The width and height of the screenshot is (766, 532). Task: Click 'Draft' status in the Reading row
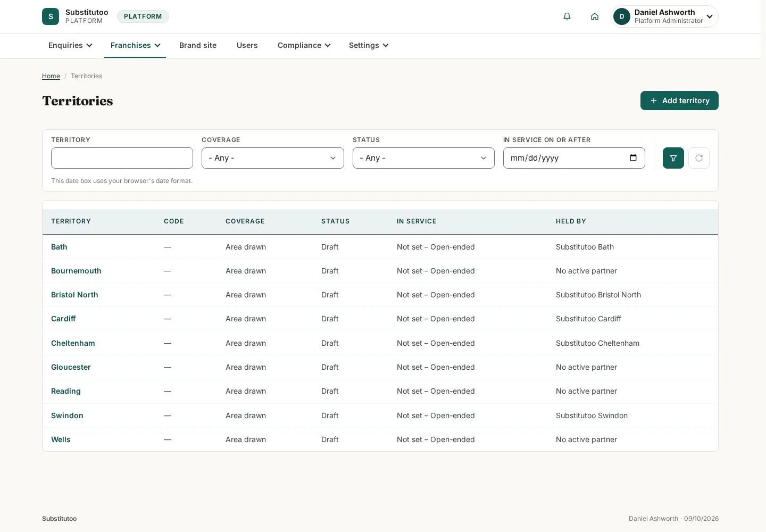coord(330,391)
